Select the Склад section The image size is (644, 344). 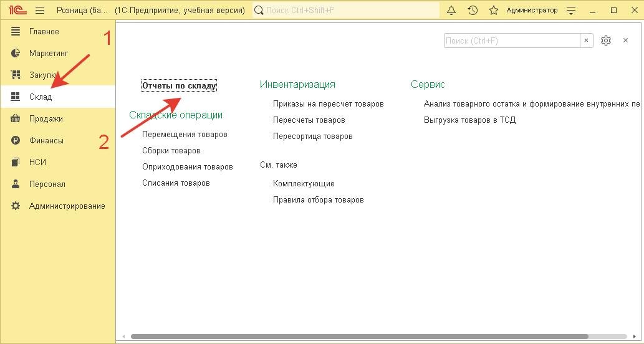pyautogui.click(x=57, y=97)
